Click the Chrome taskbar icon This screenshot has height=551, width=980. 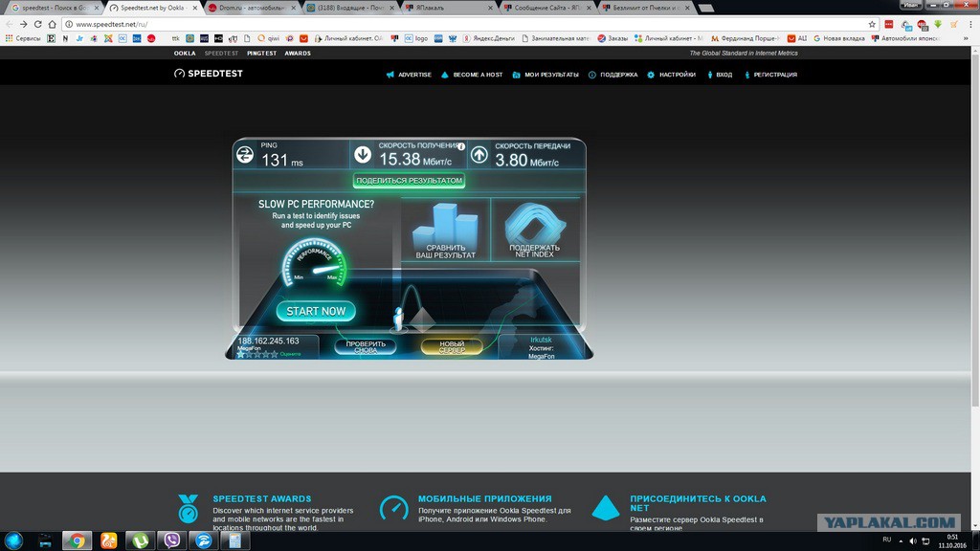(x=77, y=541)
